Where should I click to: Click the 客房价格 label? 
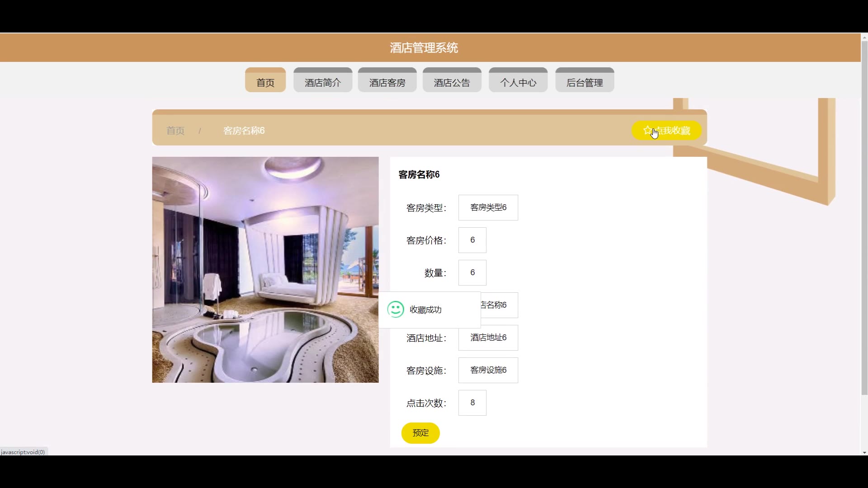[426, 240]
